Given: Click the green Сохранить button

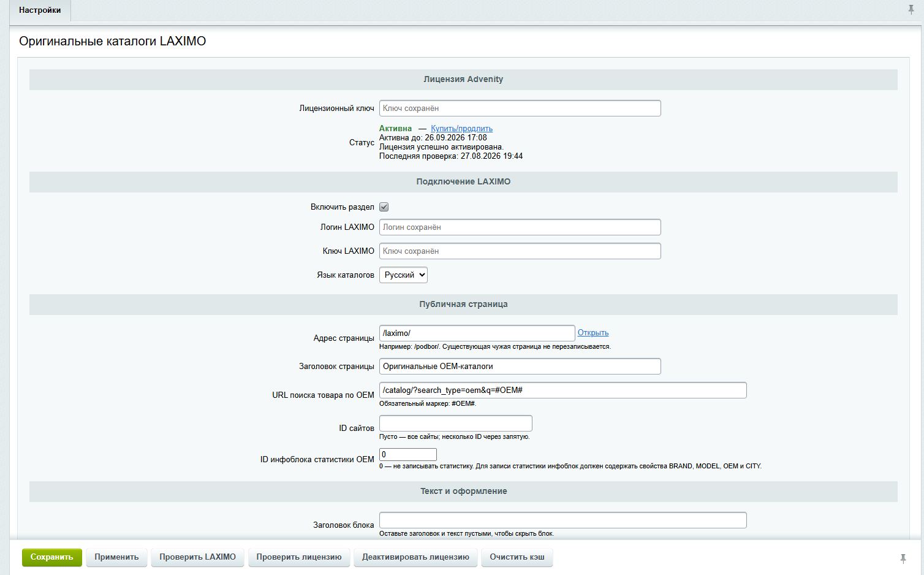Looking at the screenshot, I should coord(52,557).
